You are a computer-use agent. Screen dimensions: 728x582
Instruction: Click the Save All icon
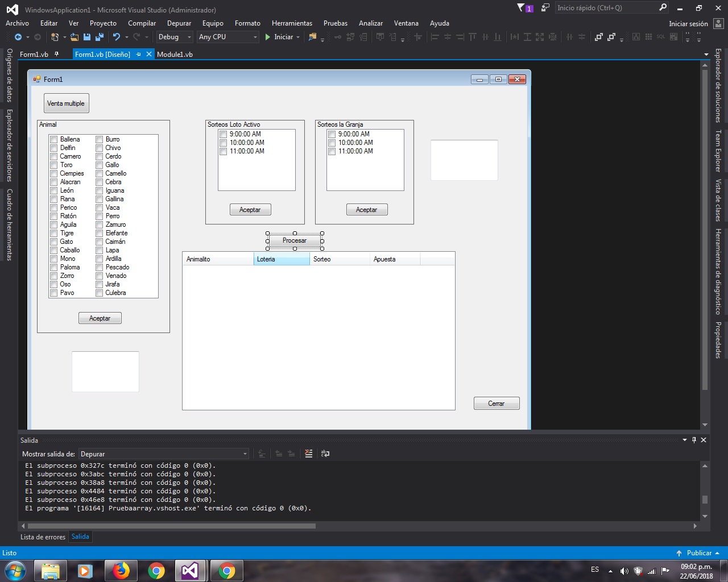coord(100,37)
